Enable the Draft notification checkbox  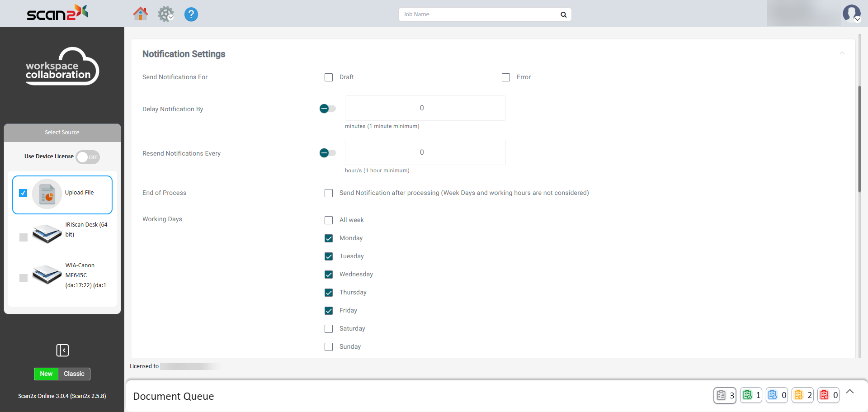pos(329,77)
